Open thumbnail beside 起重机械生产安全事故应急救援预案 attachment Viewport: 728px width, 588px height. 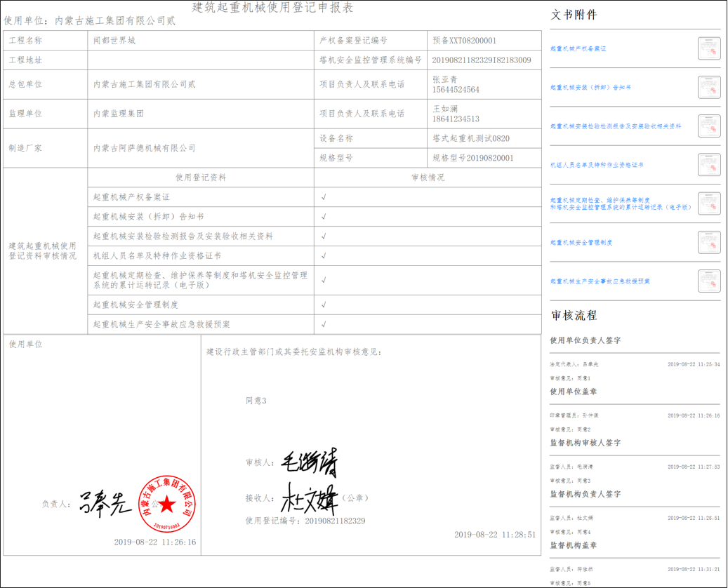coord(709,281)
